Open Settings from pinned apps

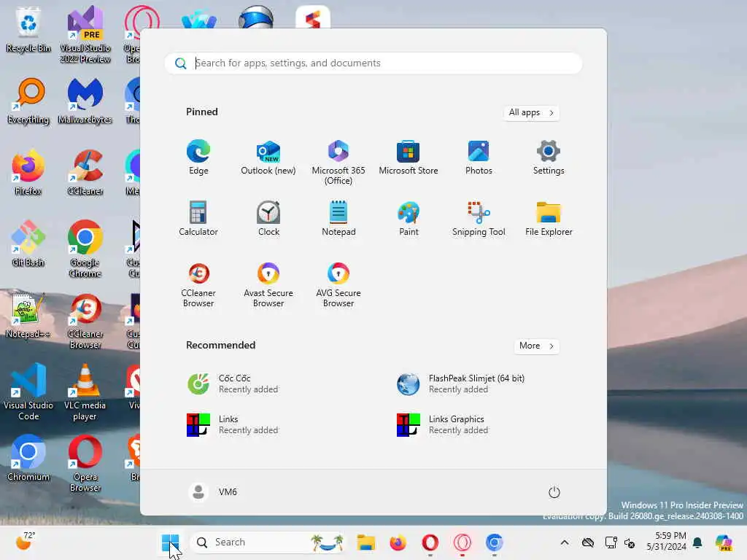(x=549, y=157)
